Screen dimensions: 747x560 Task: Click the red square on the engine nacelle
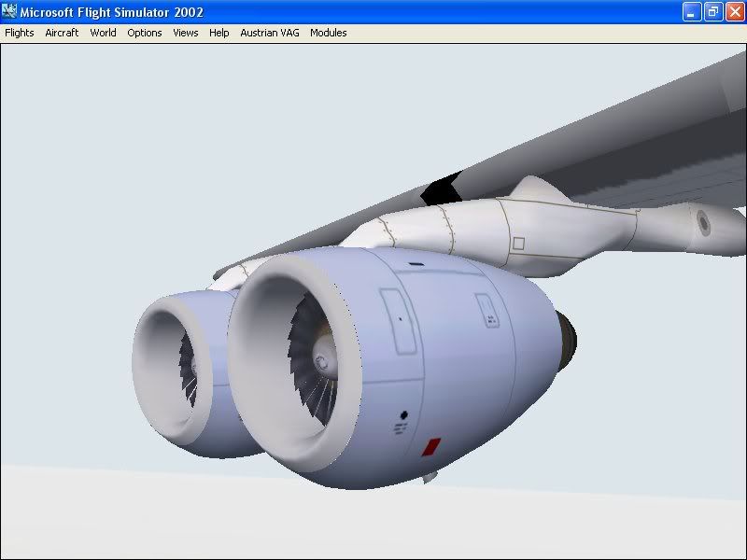430,447
